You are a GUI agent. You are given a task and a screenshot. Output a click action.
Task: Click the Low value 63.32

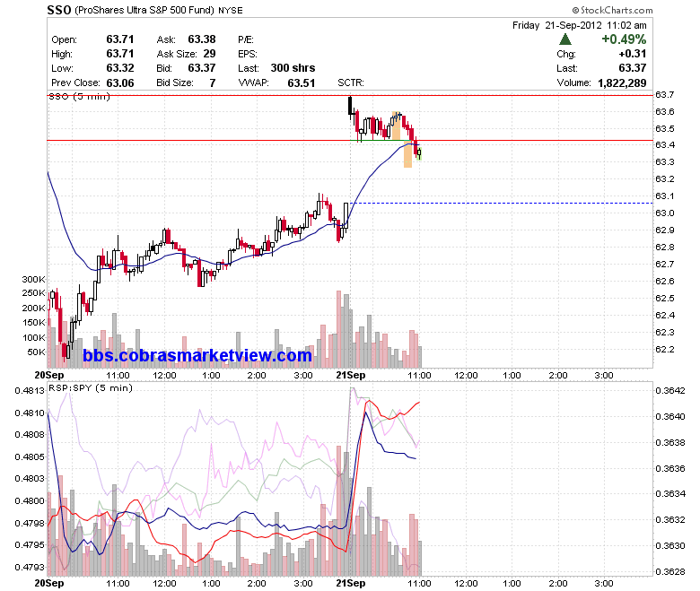(x=120, y=68)
